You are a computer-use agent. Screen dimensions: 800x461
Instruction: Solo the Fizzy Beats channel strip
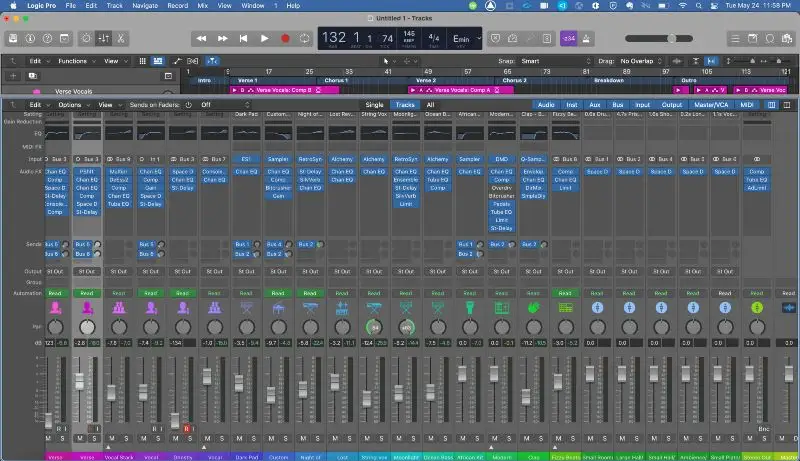coord(571,437)
